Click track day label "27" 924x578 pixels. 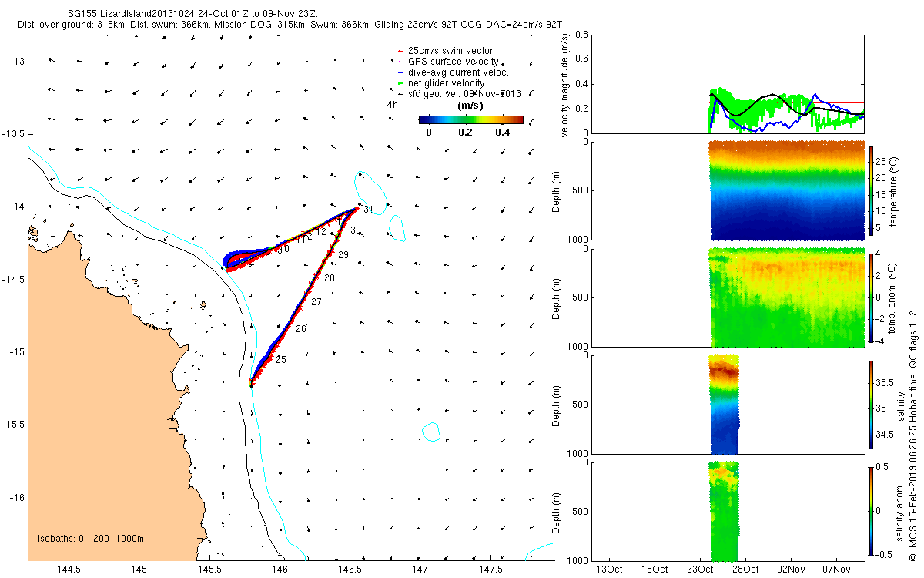point(316,302)
